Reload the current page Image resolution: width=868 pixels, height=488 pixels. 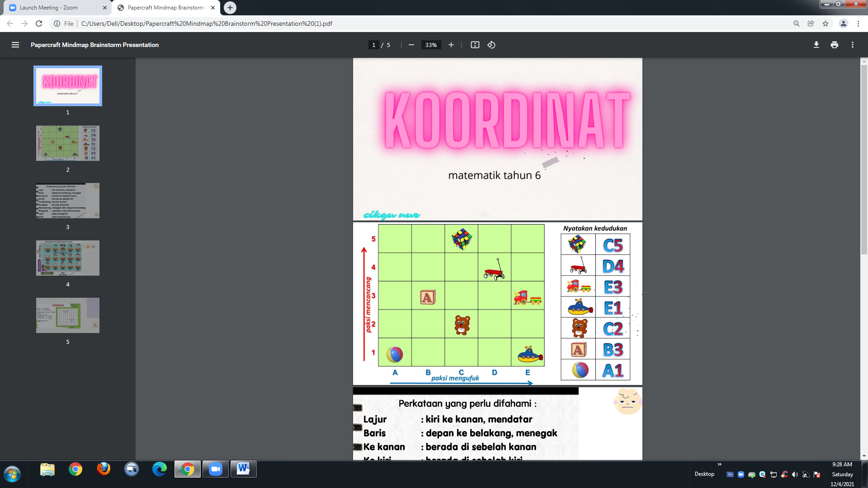(x=39, y=23)
